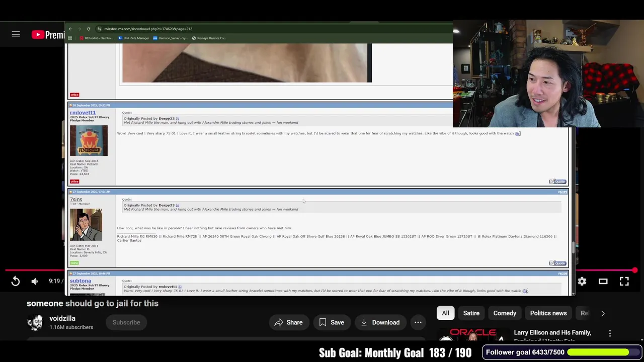Show more filter chips with right arrow
This screenshot has width=644, height=362.
pos(603,313)
